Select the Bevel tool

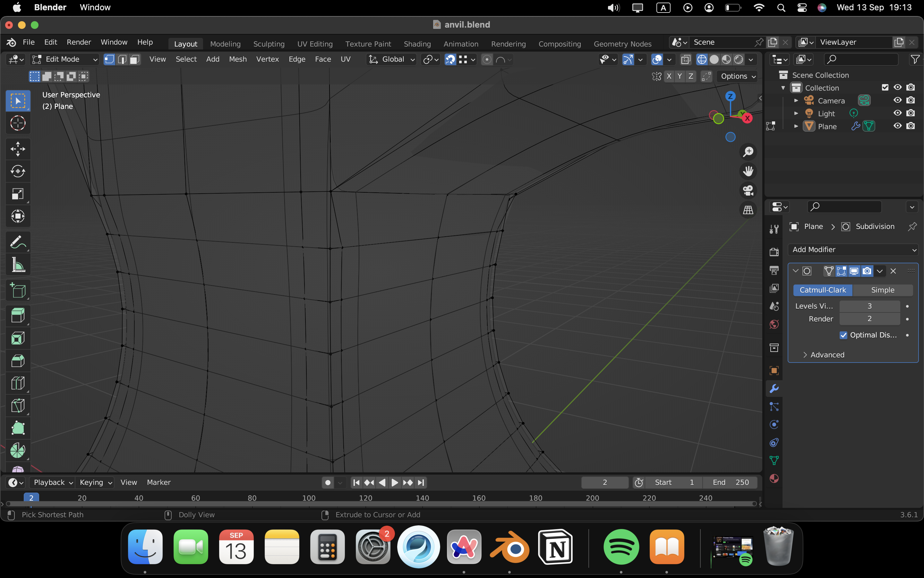point(18,361)
